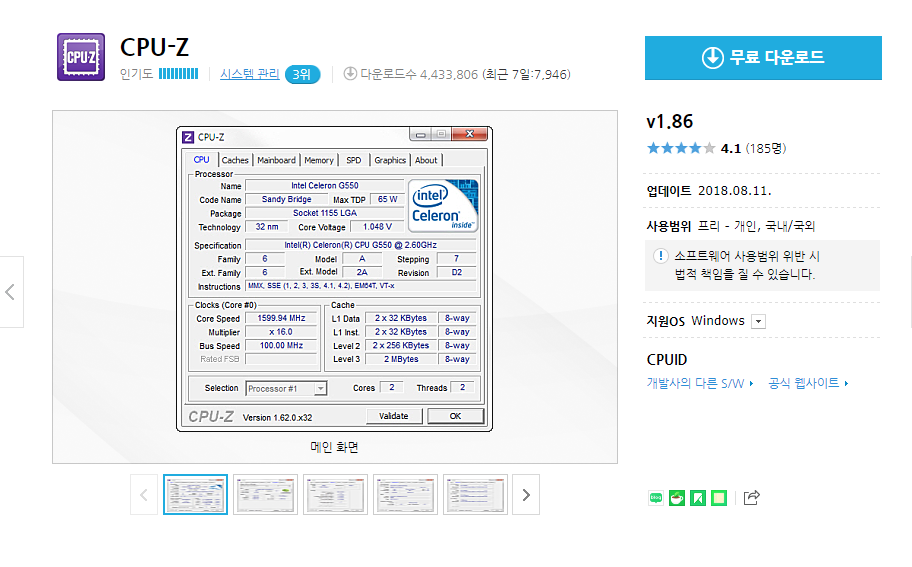Image resolution: width=912 pixels, height=567 pixels.
Task: Click the popularity meter bar
Action: click(179, 74)
